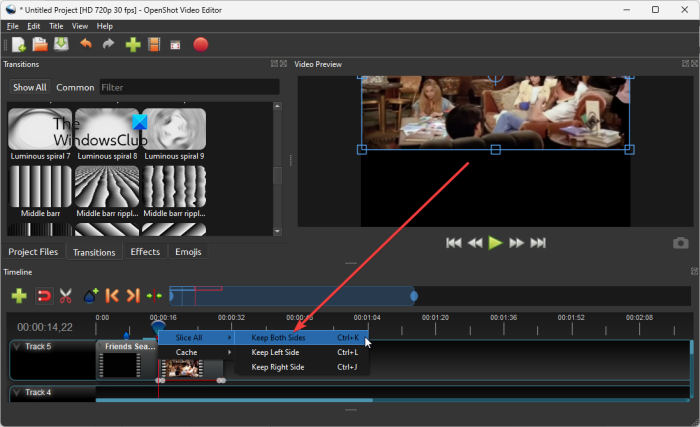Enable the razor scissors tool

[66, 296]
